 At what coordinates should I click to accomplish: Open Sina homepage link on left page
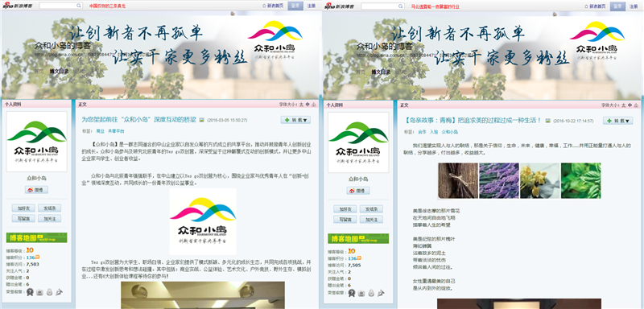click(273, 6)
